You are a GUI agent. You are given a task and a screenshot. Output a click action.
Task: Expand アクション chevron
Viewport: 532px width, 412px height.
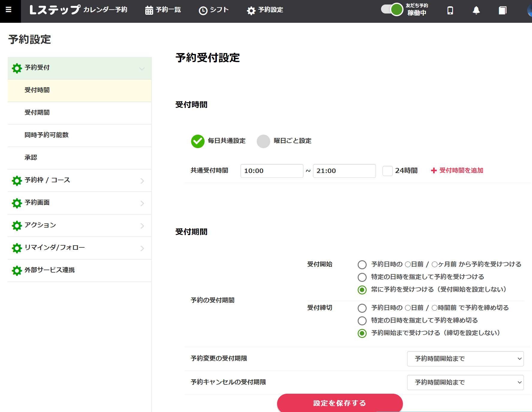[x=142, y=226]
